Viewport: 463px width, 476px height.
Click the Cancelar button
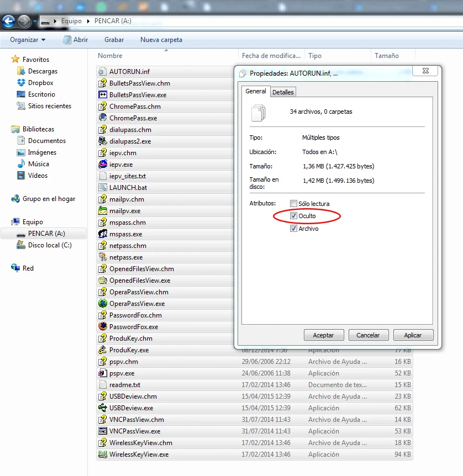coord(368,335)
